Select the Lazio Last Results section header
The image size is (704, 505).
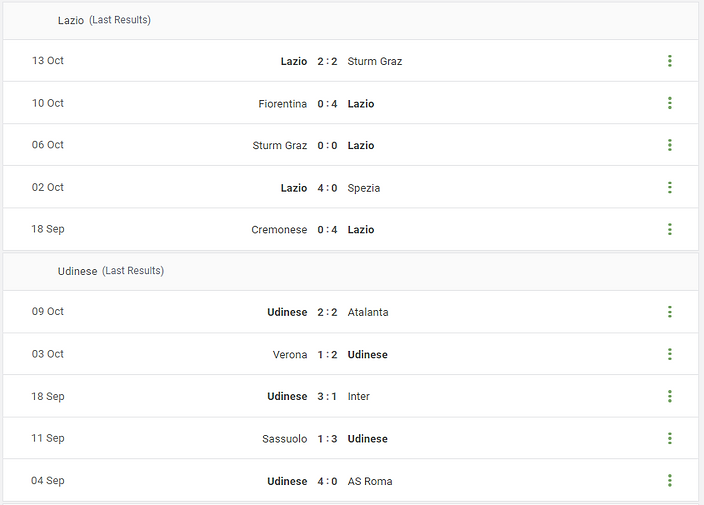pos(104,20)
